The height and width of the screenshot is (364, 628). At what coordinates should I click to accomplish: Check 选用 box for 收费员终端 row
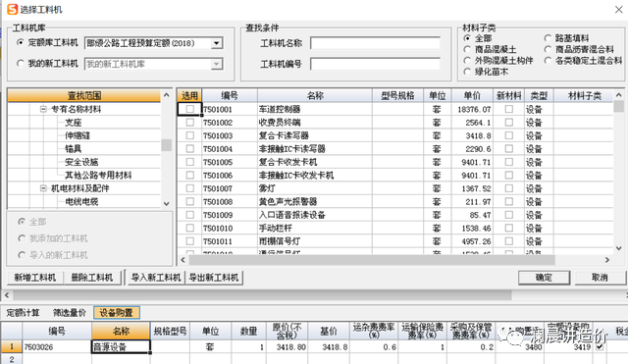point(189,122)
